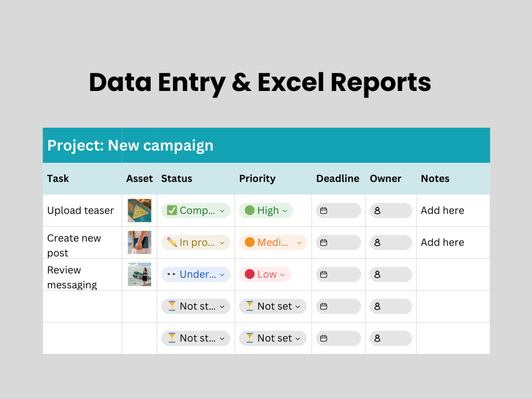Click the calendar icon in Review messaging row

[323, 275]
